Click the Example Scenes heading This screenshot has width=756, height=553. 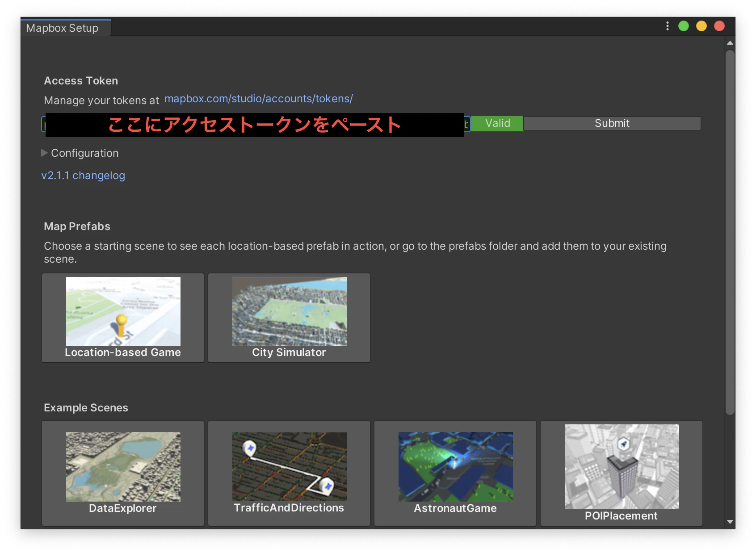pos(86,408)
